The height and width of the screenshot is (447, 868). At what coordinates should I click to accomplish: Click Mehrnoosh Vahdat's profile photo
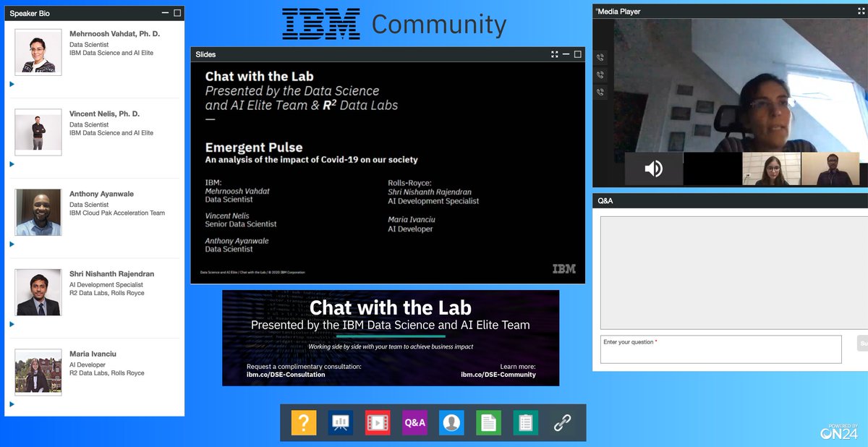click(x=38, y=52)
